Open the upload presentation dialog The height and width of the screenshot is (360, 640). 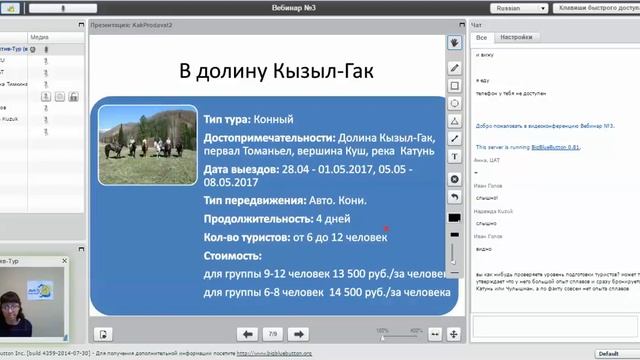pos(103,334)
